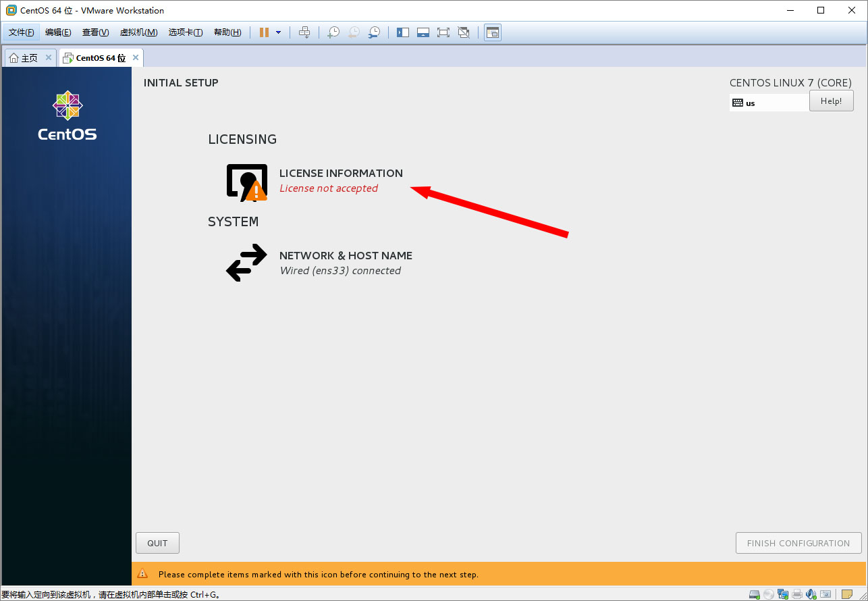Open the 文件(F) menu
Screen dimensions: 868x601
tap(21, 32)
